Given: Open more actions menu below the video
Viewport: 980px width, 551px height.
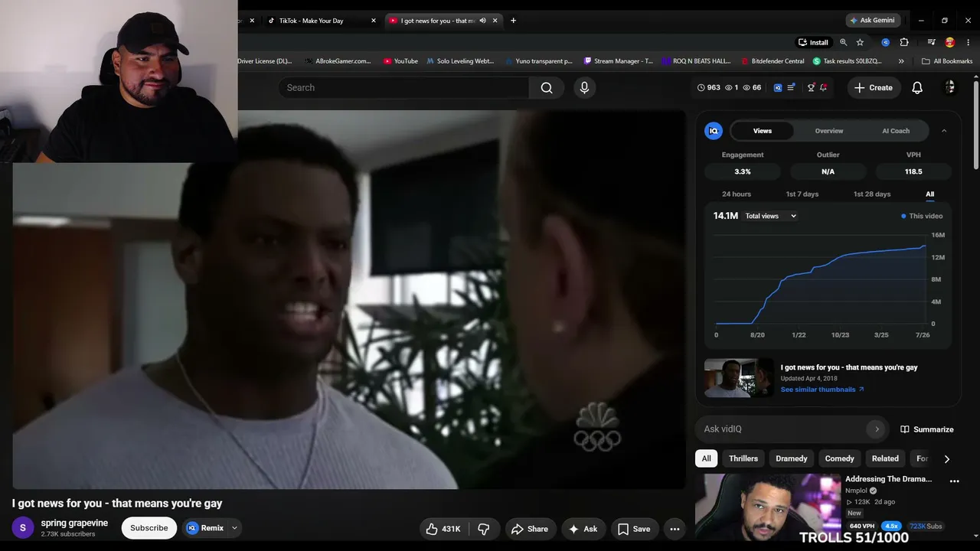Looking at the screenshot, I should click(675, 529).
